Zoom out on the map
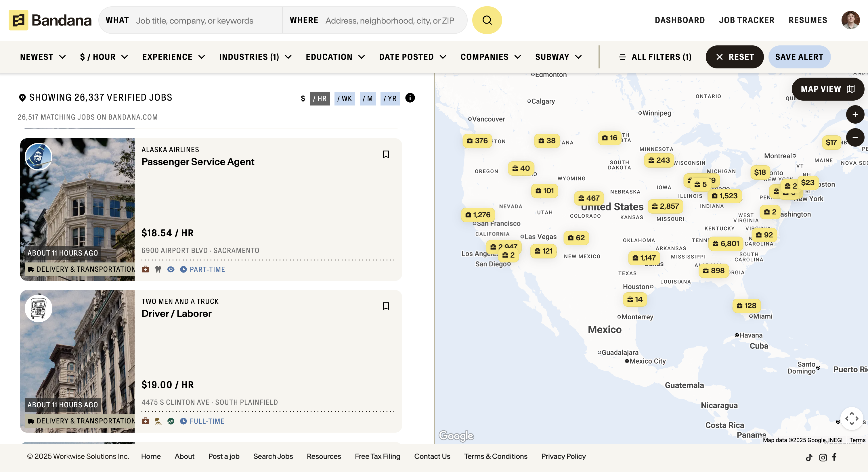This screenshot has height=472, width=868. click(855, 137)
